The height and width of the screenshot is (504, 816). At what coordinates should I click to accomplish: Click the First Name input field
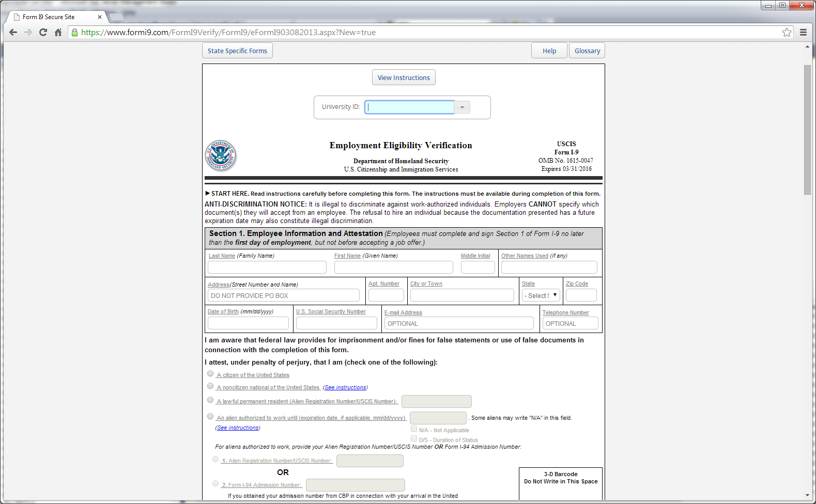tap(394, 267)
